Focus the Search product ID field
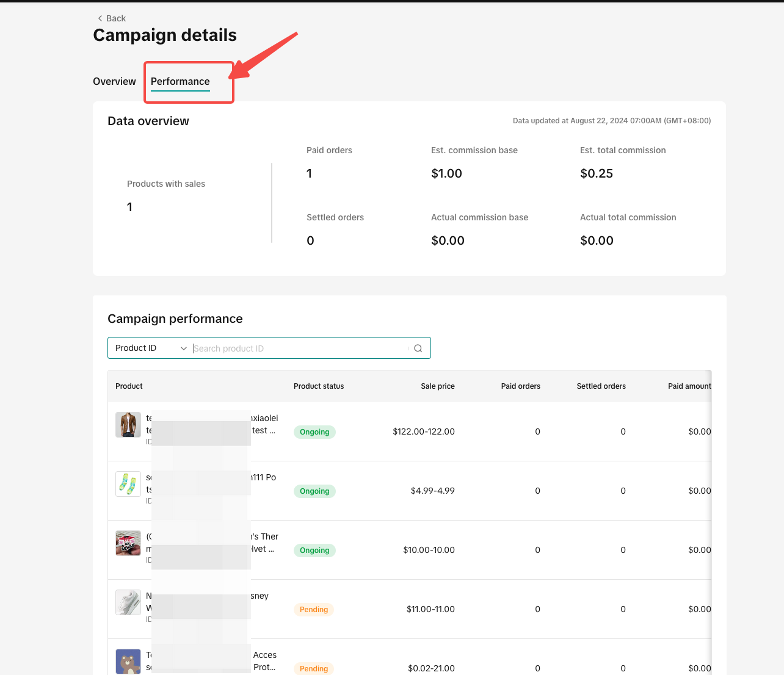 (x=299, y=348)
